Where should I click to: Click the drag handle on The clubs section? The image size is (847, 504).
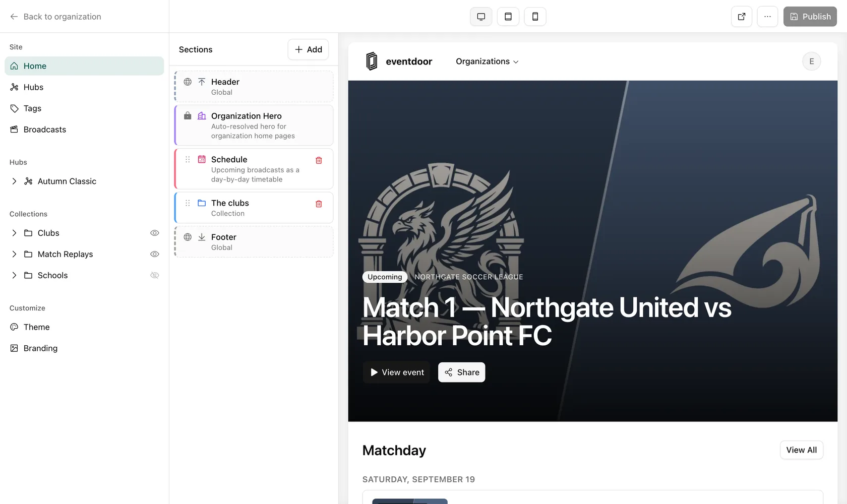pos(188,203)
